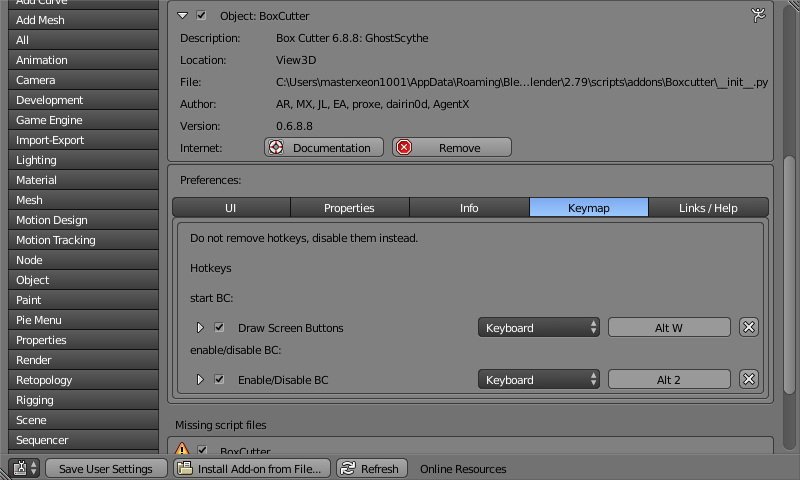The image size is (800, 480).
Task: Disable the Object: BoxCutter add-on checkbox
Action: click(x=202, y=16)
